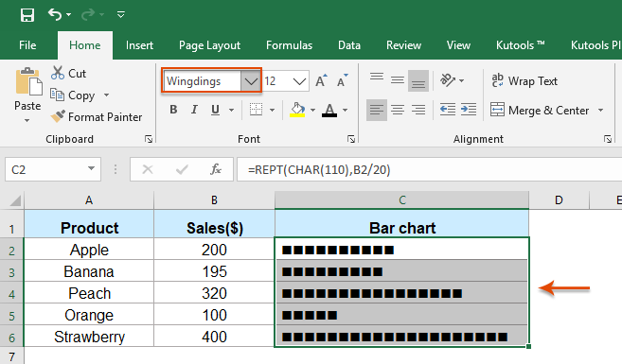Open Alignment settings dialog launcher
This screenshot has height=364, width=622.
608,139
